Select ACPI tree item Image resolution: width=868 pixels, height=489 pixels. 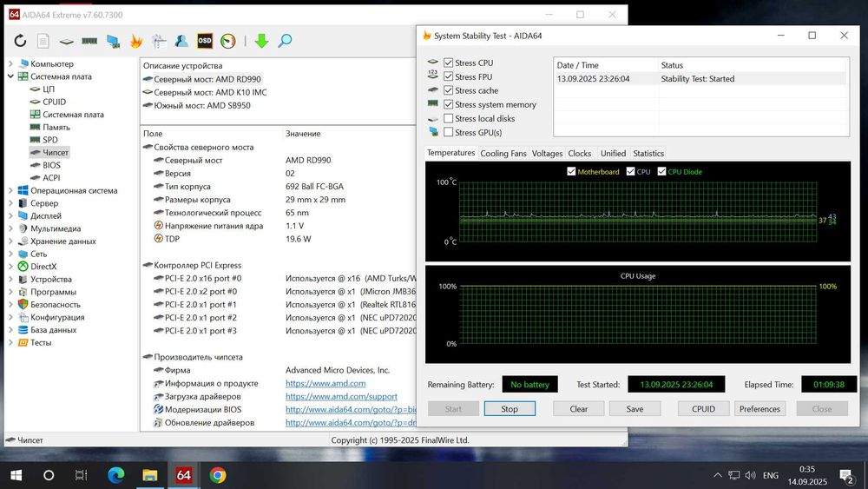pos(51,178)
